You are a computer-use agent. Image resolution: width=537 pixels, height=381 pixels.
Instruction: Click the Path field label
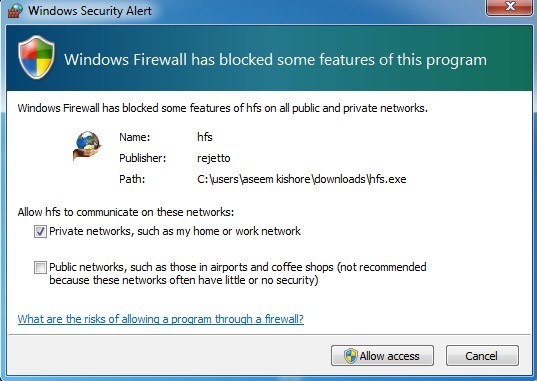[132, 179]
